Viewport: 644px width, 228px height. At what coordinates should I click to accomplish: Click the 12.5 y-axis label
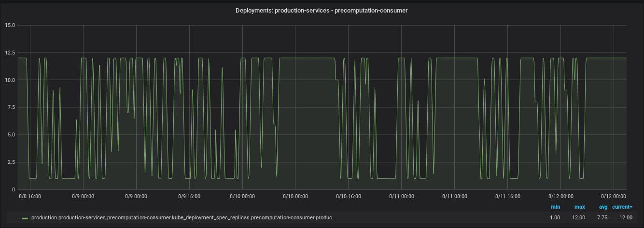pyautogui.click(x=10, y=53)
